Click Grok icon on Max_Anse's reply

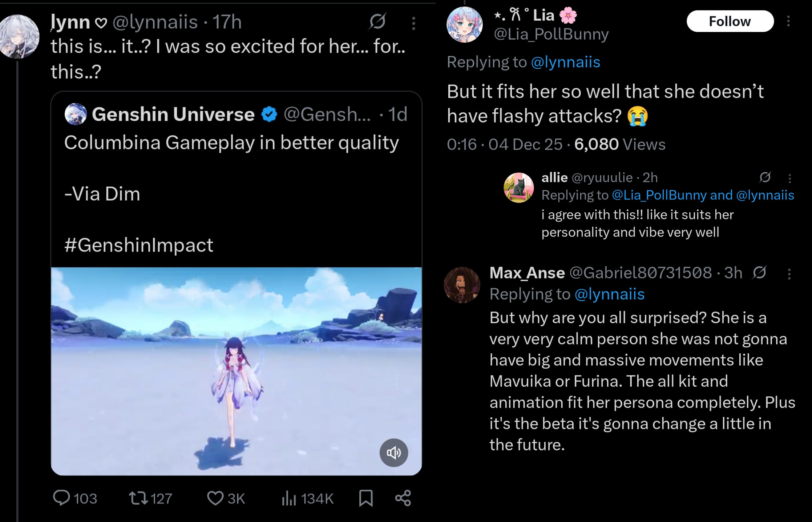click(x=759, y=272)
